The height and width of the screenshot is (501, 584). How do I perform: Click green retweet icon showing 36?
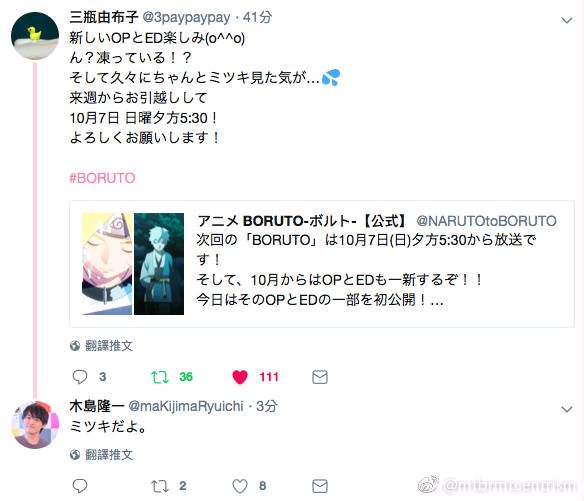tap(160, 377)
